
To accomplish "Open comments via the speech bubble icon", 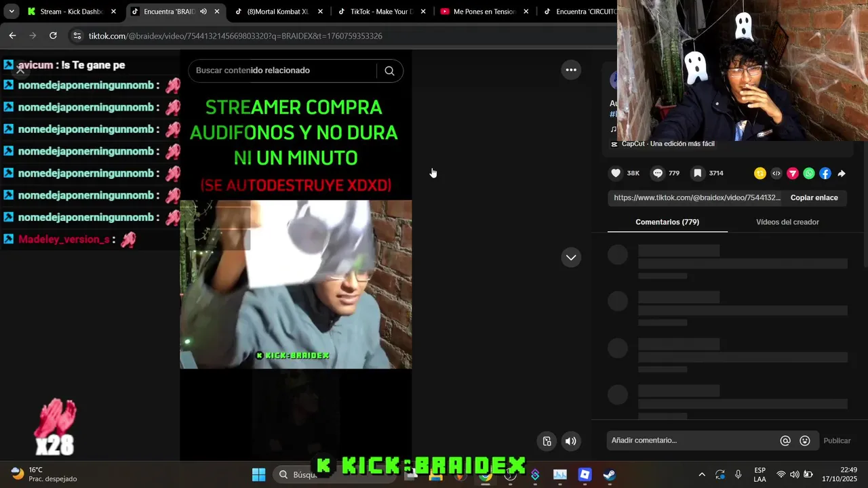I will (658, 174).
